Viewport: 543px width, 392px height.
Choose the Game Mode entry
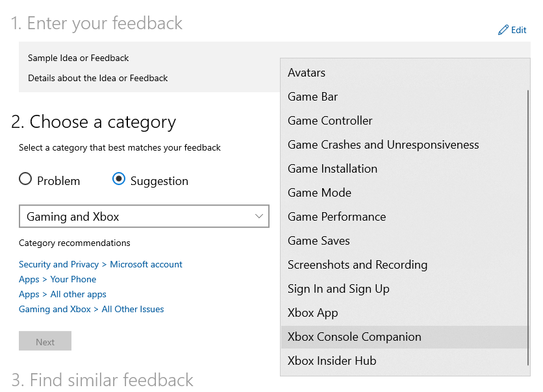[x=404, y=193]
